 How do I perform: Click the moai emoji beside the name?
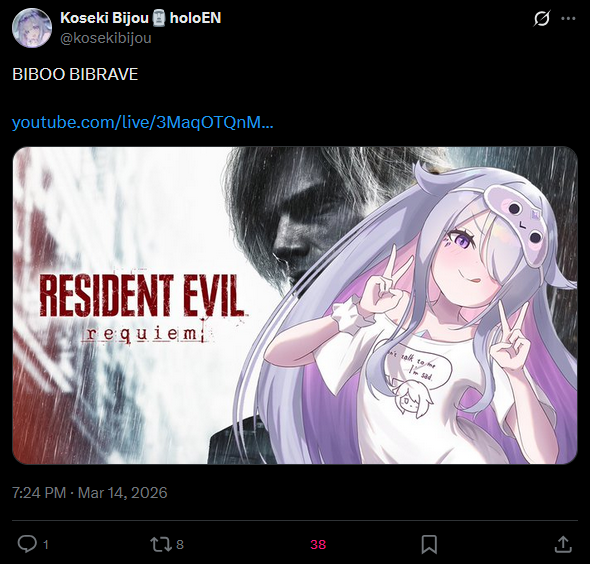point(159,18)
